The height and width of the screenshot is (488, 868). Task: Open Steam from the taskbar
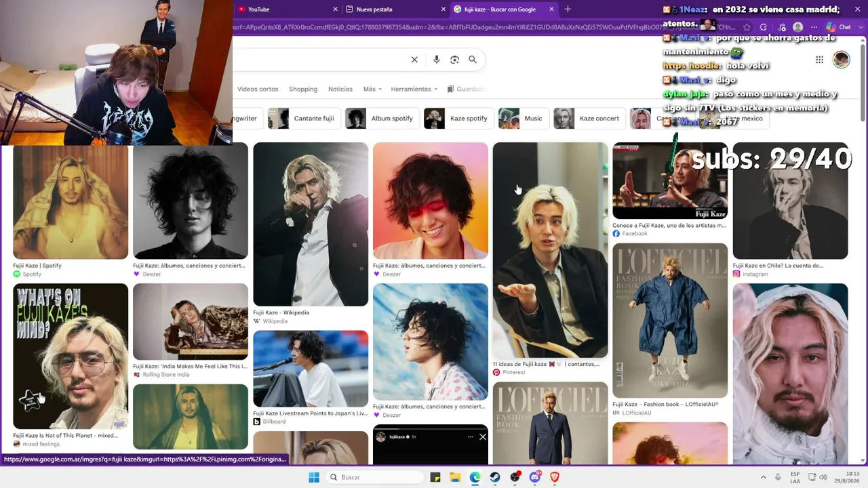(x=495, y=477)
